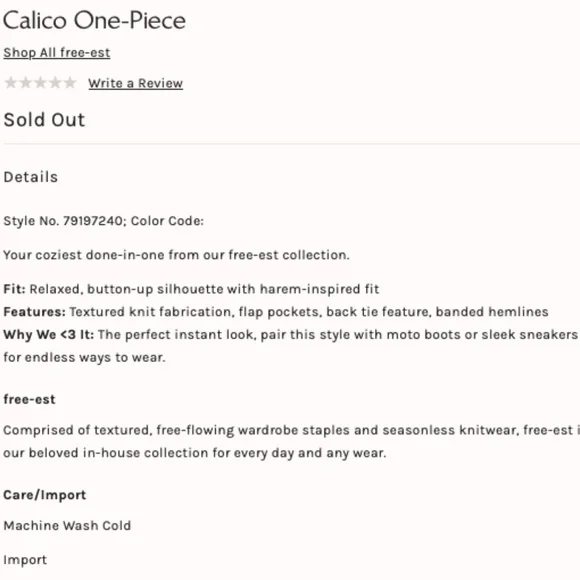
Task: Click the Import text line
Action: click(25, 560)
